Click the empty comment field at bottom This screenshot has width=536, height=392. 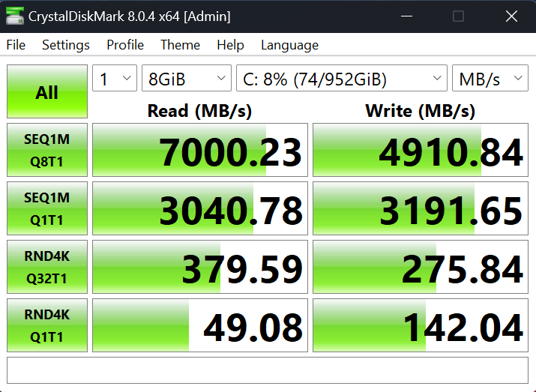click(268, 370)
